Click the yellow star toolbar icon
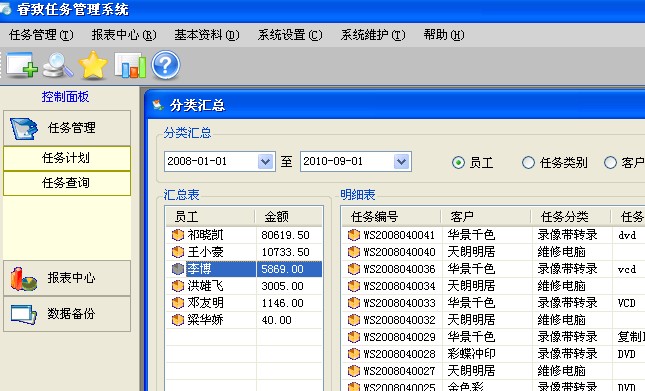The image size is (645, 391). 93,65
